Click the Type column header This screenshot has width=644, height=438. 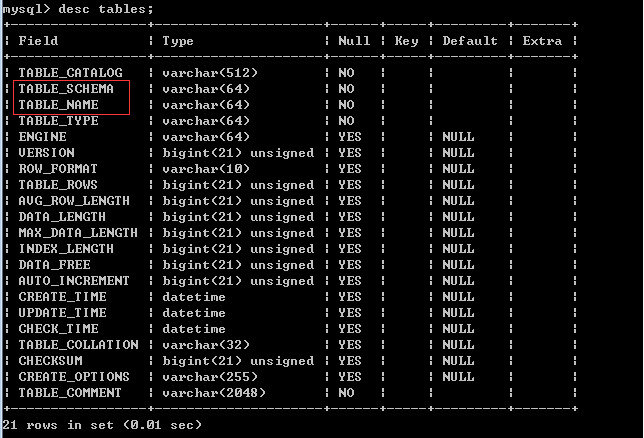(x=178, y=41)
